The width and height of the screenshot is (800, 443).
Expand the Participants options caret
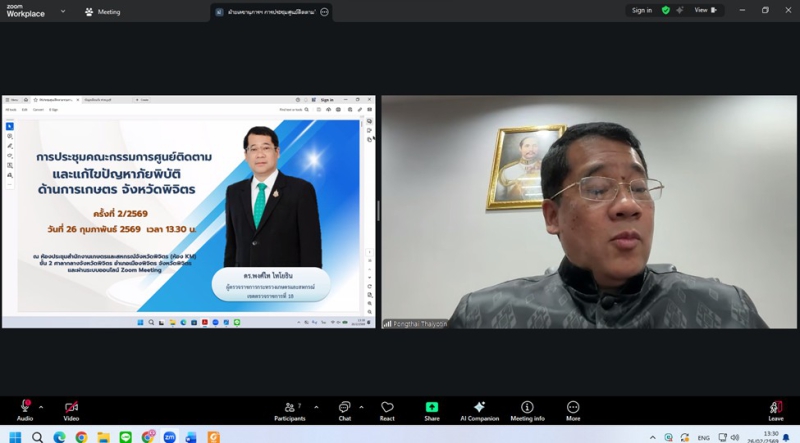317,407
